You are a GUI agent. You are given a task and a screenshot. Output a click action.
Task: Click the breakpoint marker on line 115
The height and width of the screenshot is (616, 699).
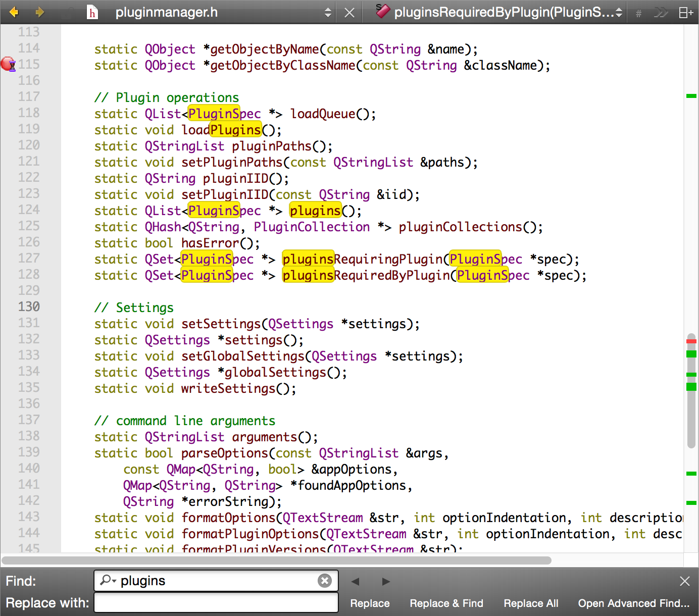8,64
